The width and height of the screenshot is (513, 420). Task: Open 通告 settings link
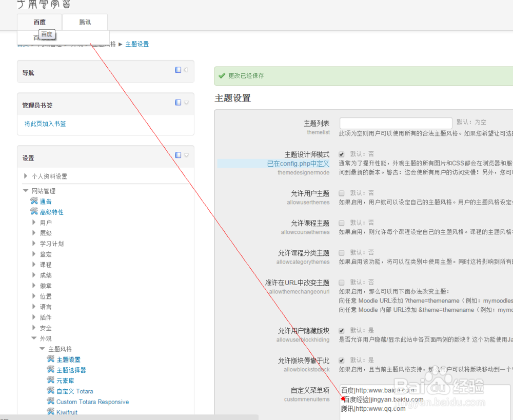click(x=46, y=202)
